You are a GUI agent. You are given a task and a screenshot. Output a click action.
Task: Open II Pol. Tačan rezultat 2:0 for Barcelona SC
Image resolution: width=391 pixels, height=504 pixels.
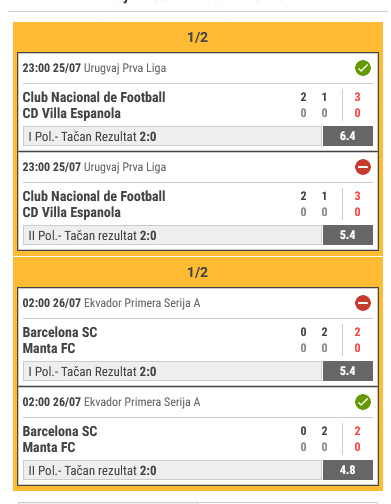(172, 470)
